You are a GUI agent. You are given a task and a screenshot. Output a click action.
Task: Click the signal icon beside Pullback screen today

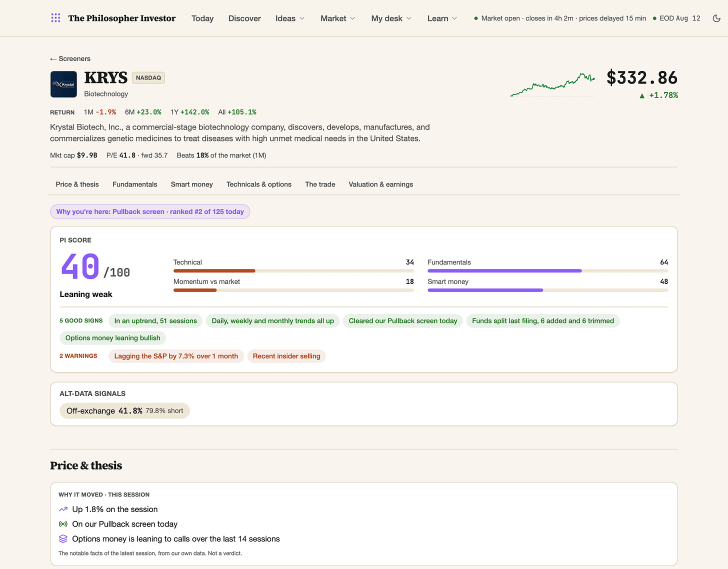(x=63, y=524)
